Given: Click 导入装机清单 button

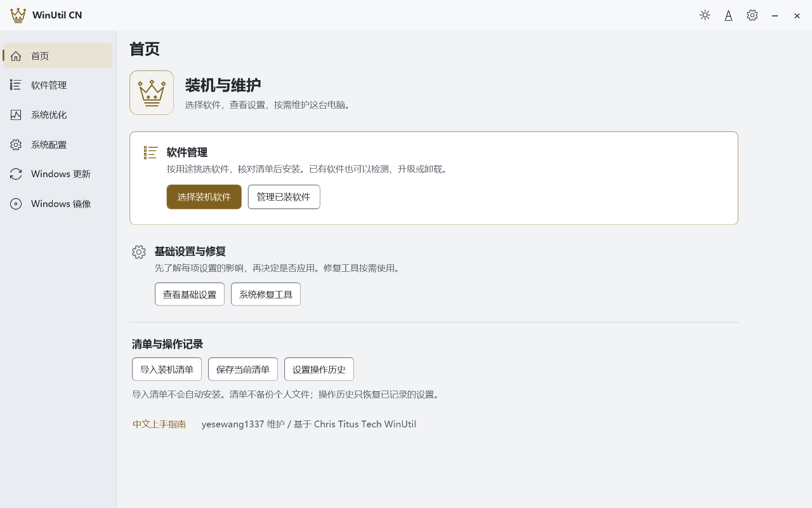Looking at the screenshot, I should pyautogui.click(x=167, y=369).
